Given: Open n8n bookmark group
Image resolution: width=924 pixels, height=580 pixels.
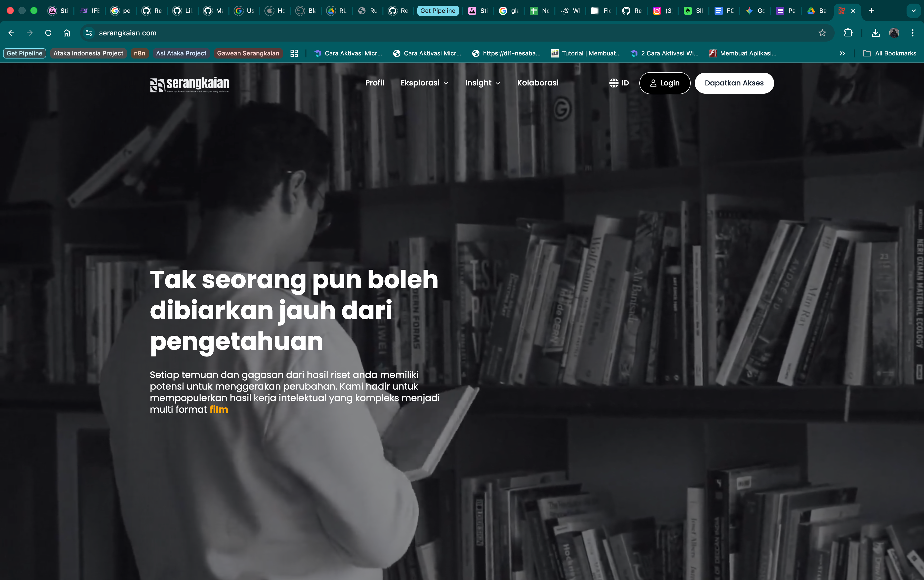Looking at the screenshot, I should coord(140,53).
